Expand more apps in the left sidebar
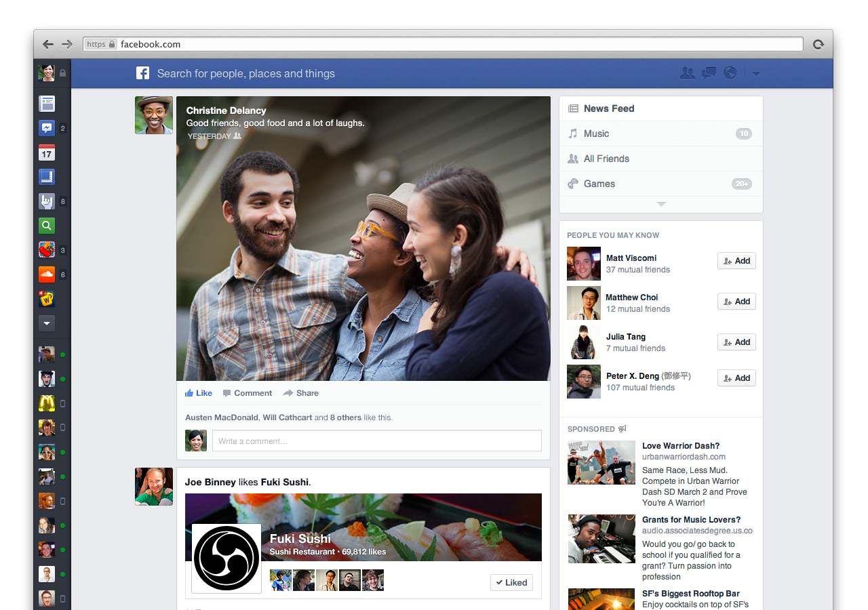Screen dimensions: 868x610 pos(46,323)
